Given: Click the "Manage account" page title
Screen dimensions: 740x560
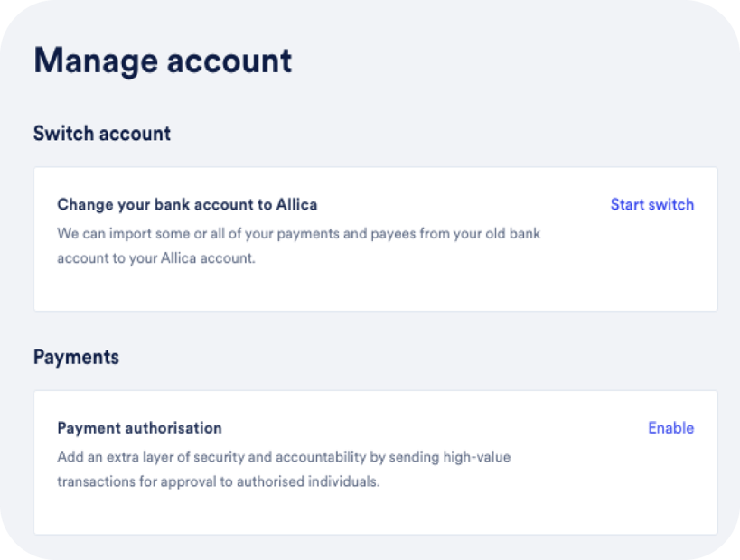Looking at the screenshot, I should [x=163, y=61].
